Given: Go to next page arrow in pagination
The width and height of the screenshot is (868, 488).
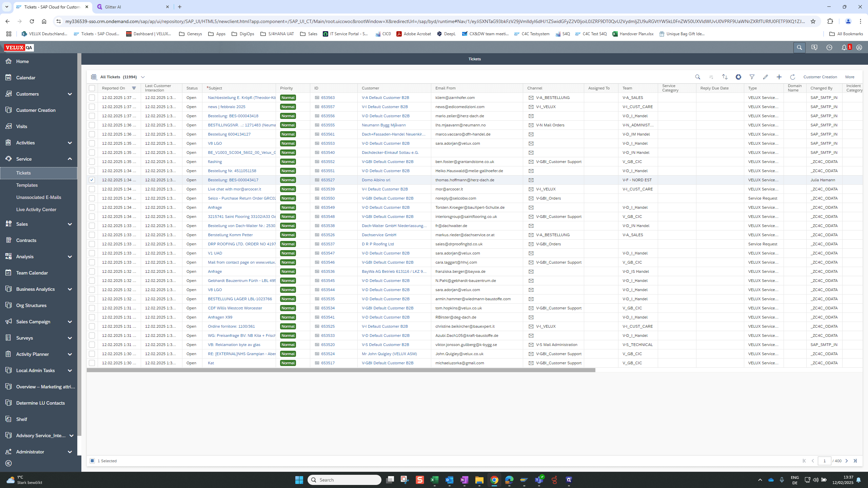Looking at the screenshot, I should tap(847, 461).
